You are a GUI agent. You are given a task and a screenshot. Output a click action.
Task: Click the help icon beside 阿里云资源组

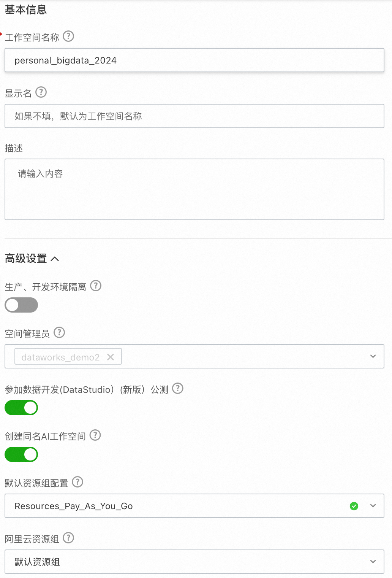[68, 538]
